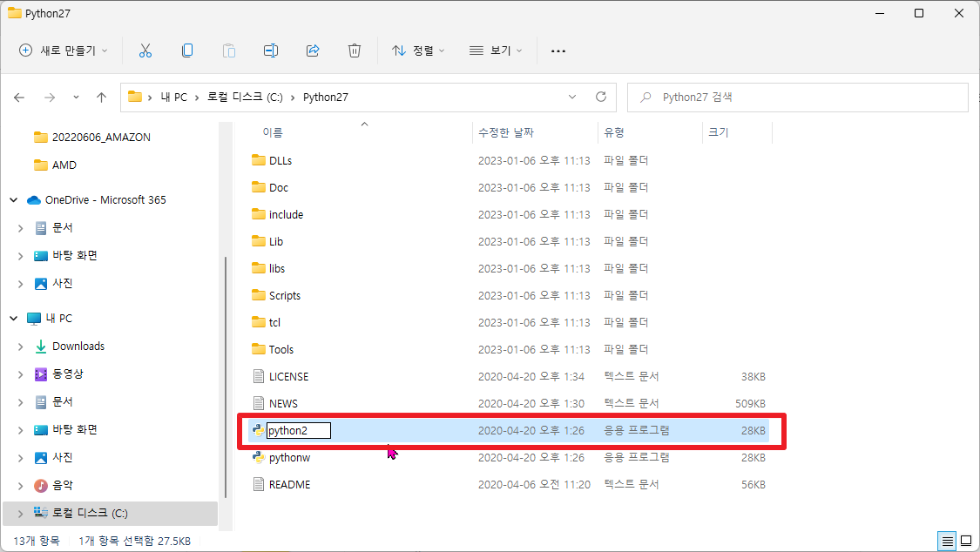This screenshot has width=980, height=552.
Task: Click the Scripts folder icon
Action: tap(258, 295)
